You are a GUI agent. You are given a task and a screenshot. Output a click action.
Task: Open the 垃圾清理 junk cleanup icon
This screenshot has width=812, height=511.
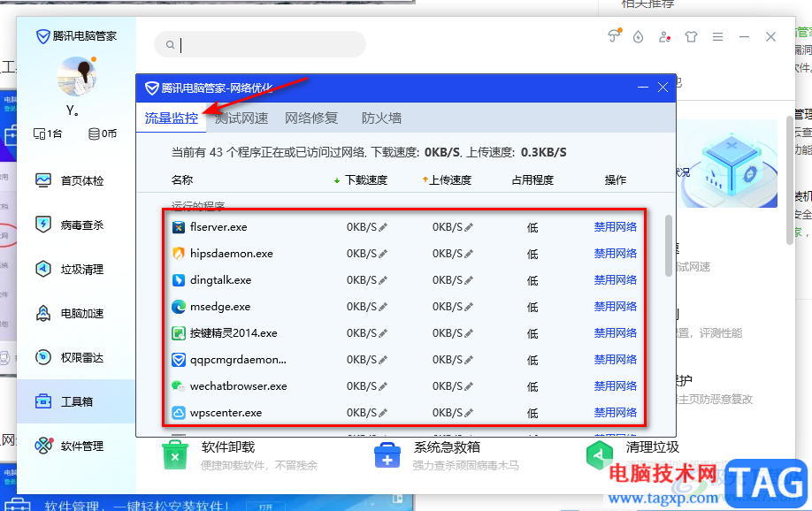[x=43, y=269]
